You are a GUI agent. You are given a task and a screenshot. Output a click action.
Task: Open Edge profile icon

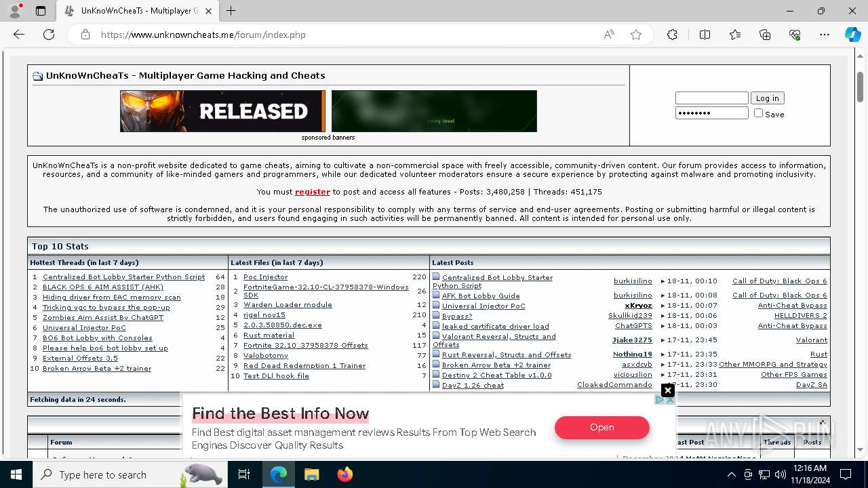pyautogui.click(x=15, y=11)
